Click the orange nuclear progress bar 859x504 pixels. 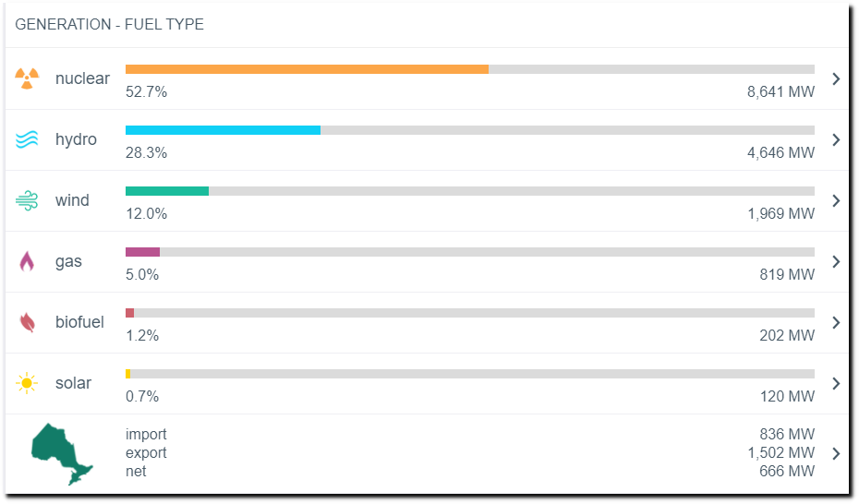307,69
